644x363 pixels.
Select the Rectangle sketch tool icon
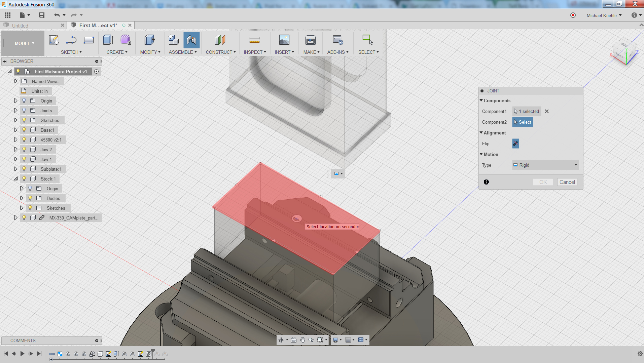point(89,40)
